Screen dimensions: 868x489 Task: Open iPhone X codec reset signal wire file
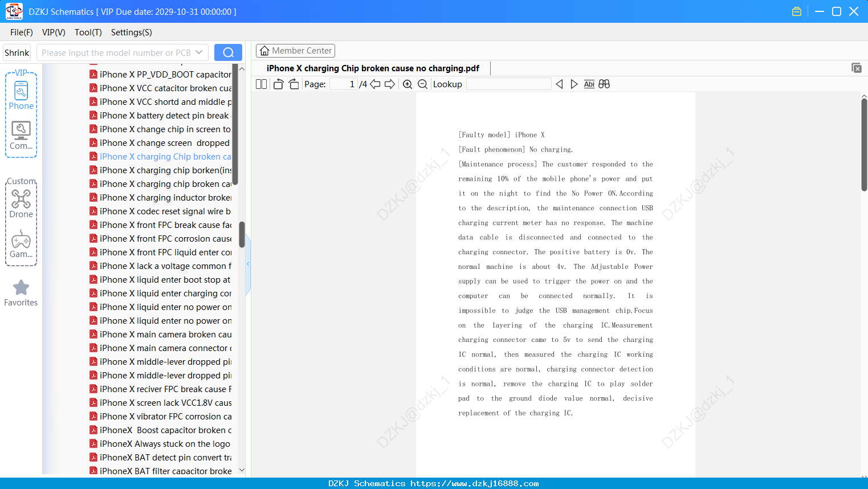[160, 211]
